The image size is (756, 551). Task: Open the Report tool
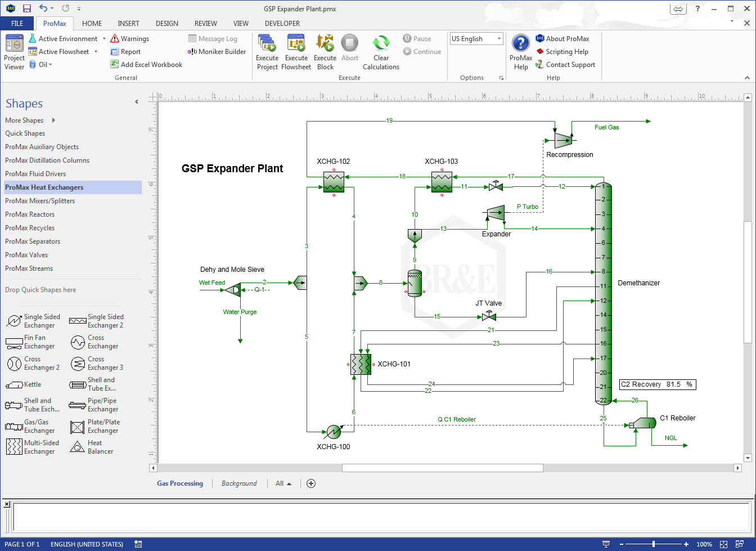pyautogui.click(x=125, y=52)
